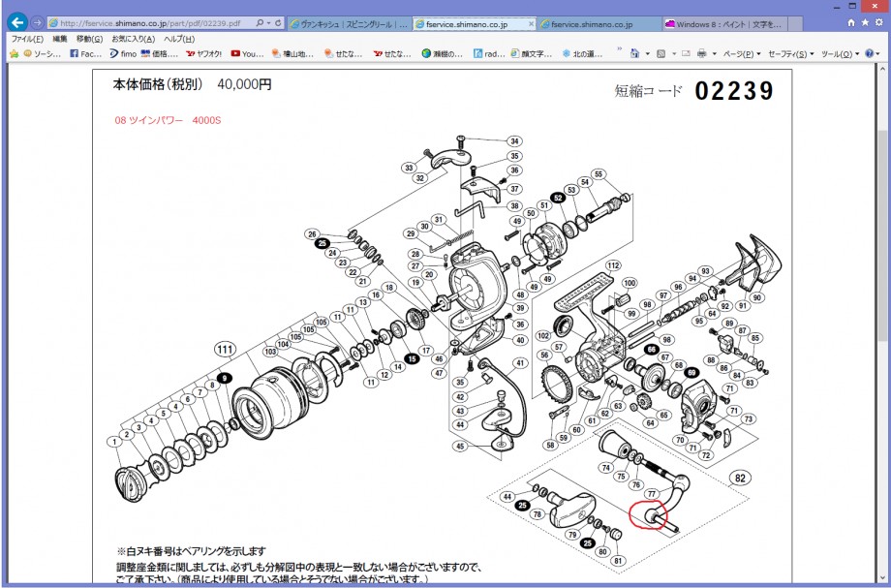Screen dimensions: 891x588
Task: Open the ファイル(F) menu
Action: point(27,39)
